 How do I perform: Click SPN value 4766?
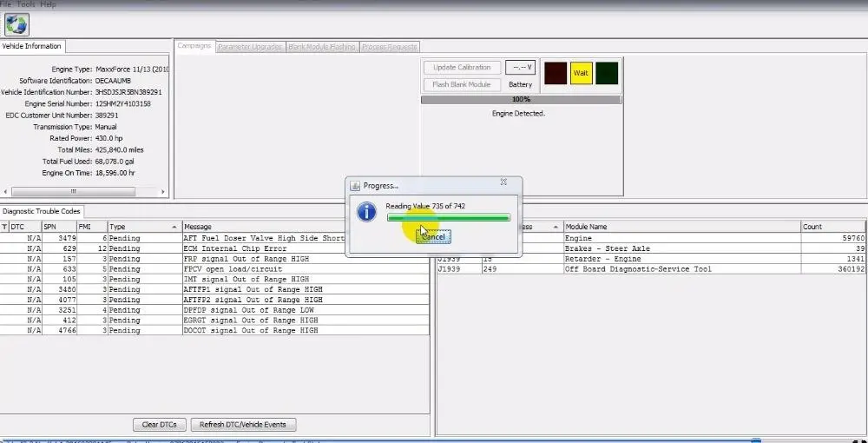[x=67, y=331]
